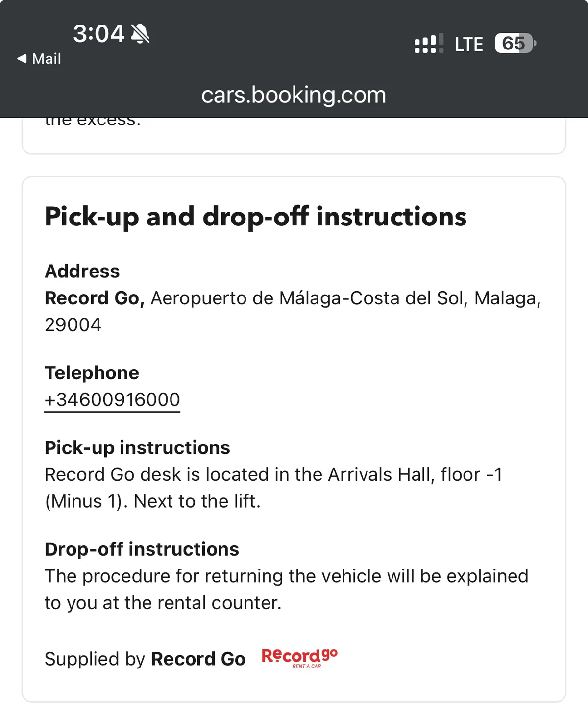Call the +34600916000 telephone link
Screen dimensions: 588x717
pos(112,400)
